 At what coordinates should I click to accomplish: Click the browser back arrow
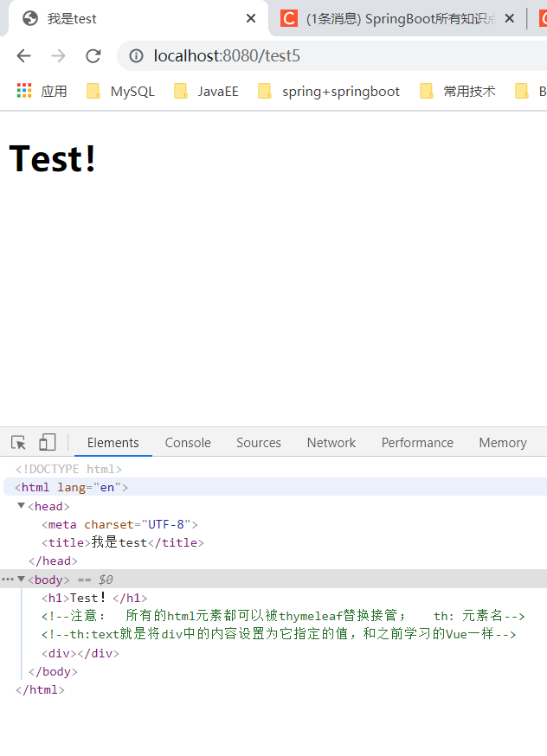pyautogui.click(x=23, y=56)
